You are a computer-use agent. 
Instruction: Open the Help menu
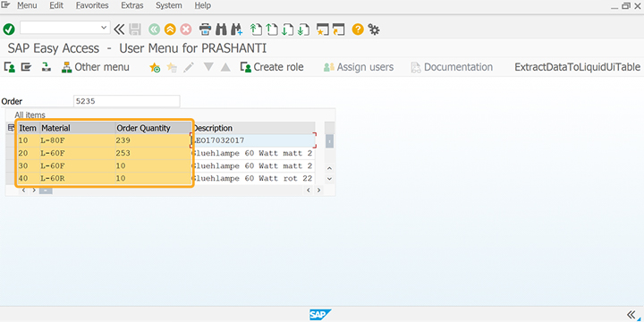click(x=202, y=5)
